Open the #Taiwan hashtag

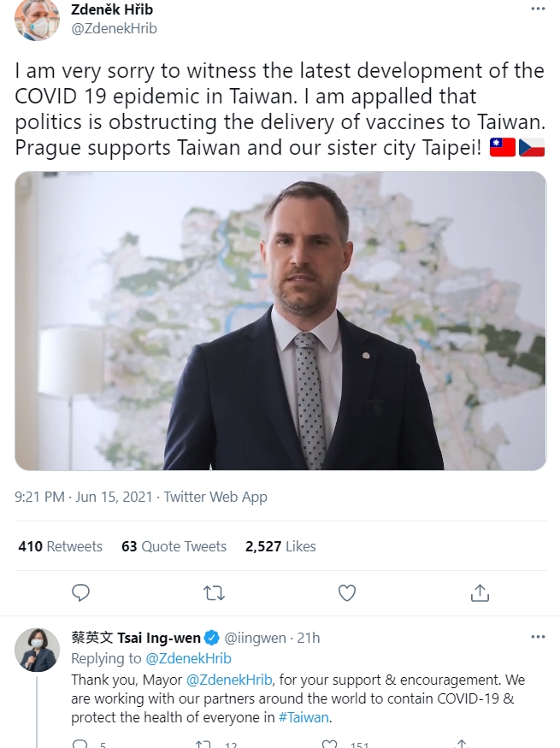coord(304,717)
